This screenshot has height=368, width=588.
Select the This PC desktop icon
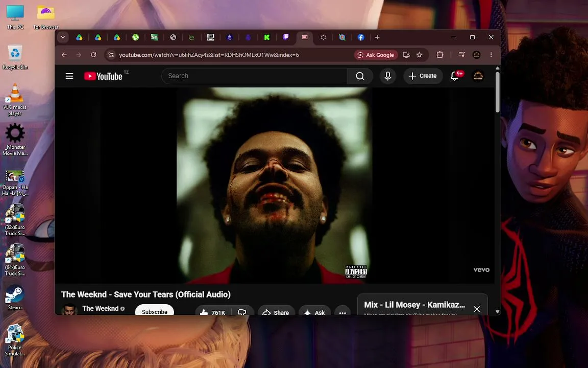click(15, 17)
